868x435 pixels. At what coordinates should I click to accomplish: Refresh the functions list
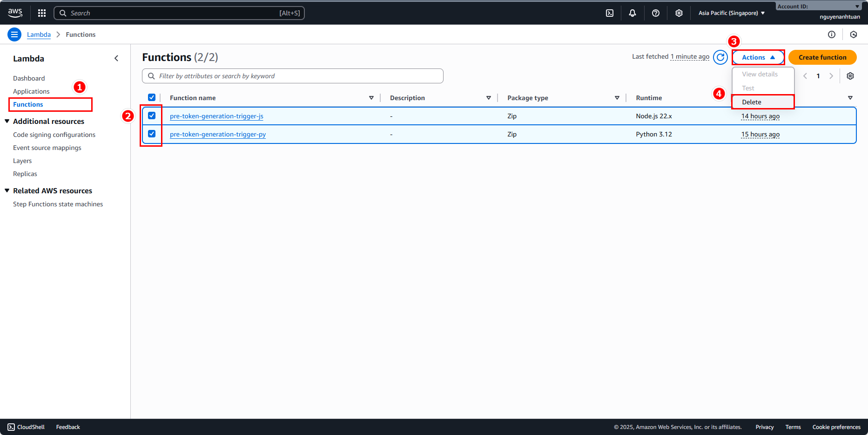pos(720,57)
